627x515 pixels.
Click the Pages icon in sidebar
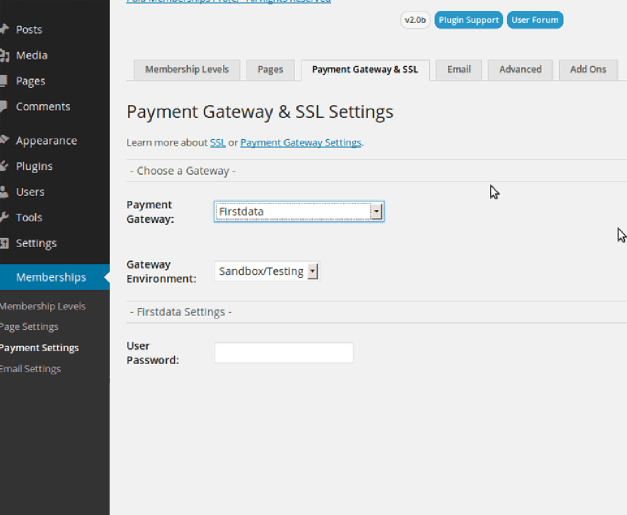coord(4,81)
